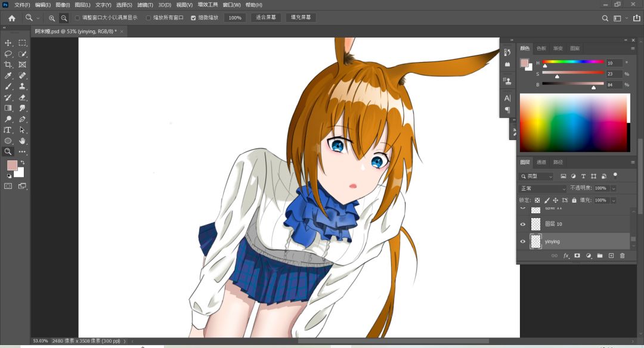Image resolution: width=644 pixels, height=348 pixels.
Task: Click the foreground color swatch in toolbox
Action: 12,165
